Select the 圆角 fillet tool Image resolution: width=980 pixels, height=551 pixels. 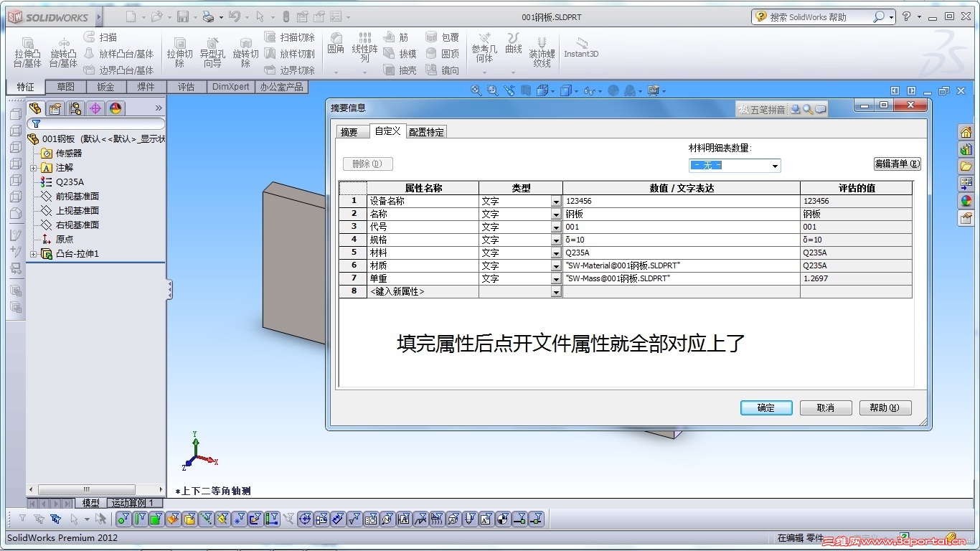(x=336, y=44)
